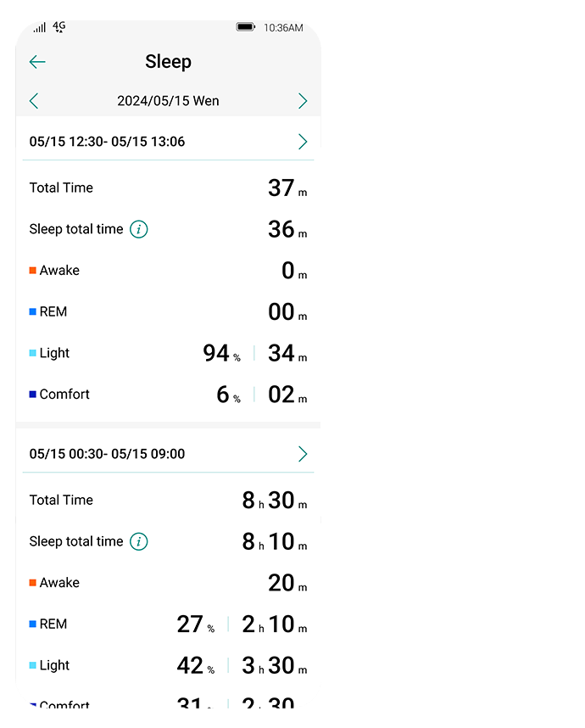Viewport: 585px width, 728px height.
Task: Tap the back arrow beside Sleep title
Action: (37, 62)
